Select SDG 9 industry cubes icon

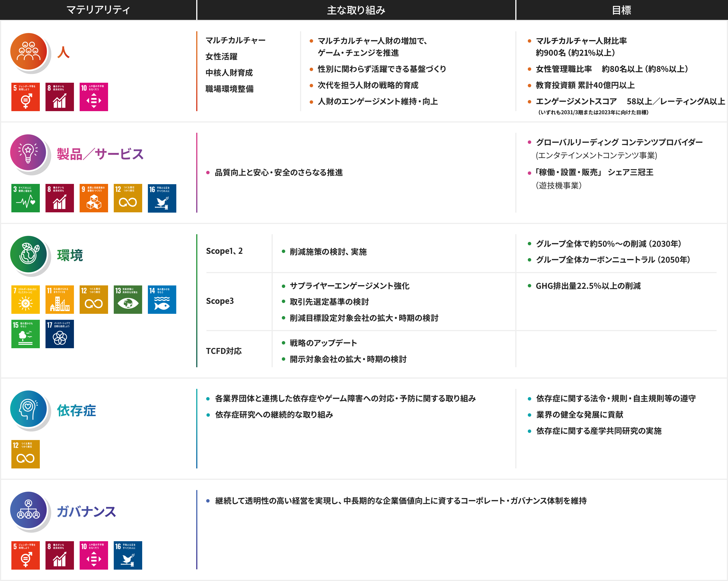(94, 198)
